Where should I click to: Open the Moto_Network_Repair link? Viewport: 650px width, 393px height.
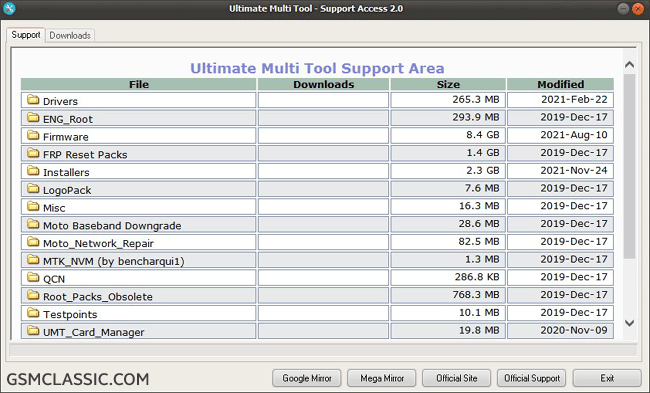98,243
